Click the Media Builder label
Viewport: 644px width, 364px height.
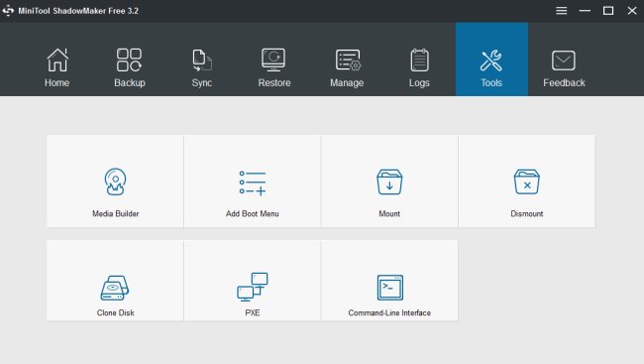115,213
